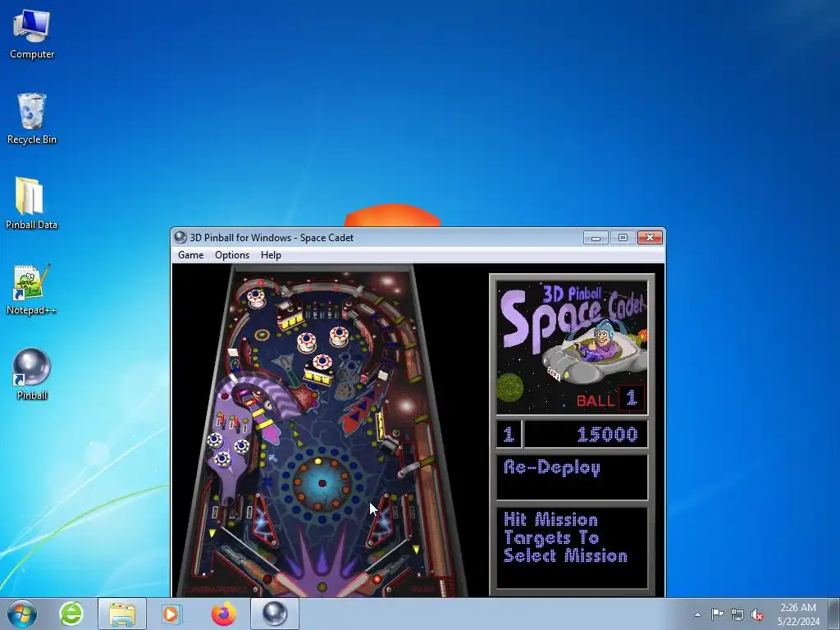840x630 pixels.
Task: Open the Windows Start menu
Action: click(21, 614)
